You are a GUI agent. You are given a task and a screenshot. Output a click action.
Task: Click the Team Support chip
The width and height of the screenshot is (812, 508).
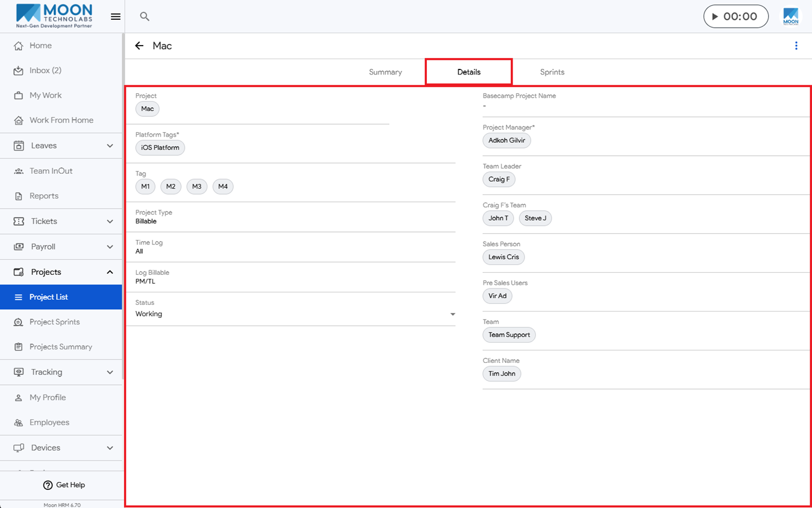[509, 335]
